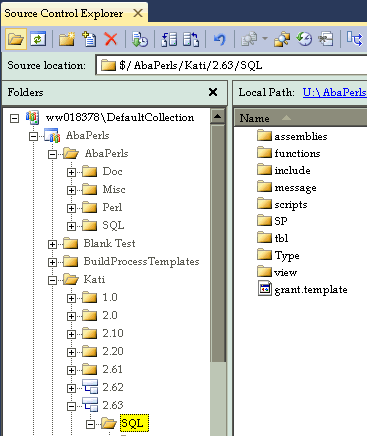Viewport: 367px width, 436px height.
Task: Click the folder tree scroll-up arrow
Action: (x=218, y=116)
